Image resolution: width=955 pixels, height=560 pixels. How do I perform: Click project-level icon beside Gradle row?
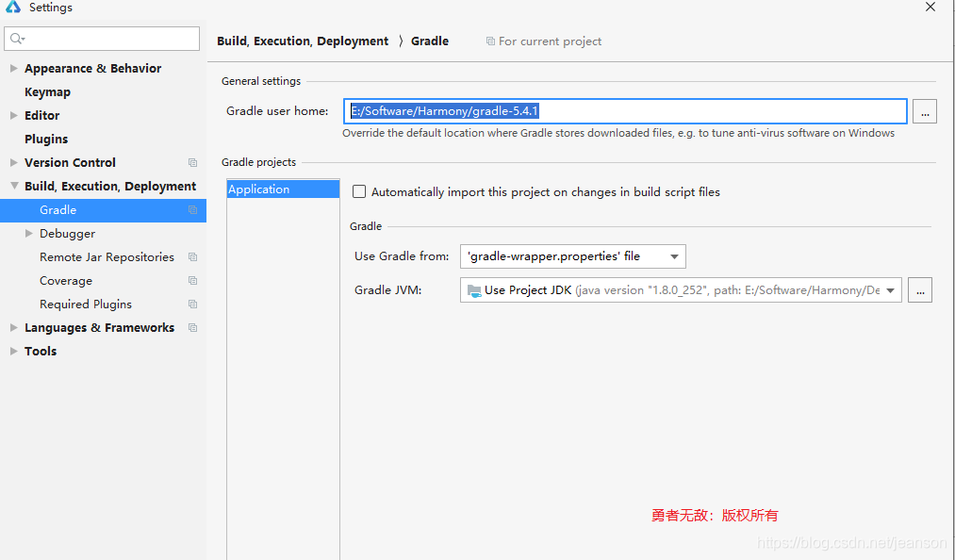coord(192,209)
